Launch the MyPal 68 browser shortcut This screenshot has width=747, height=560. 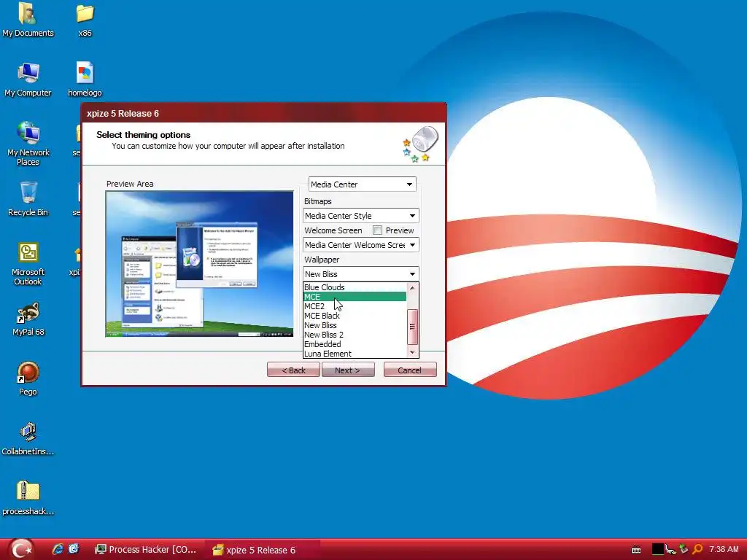tap(28, 319)
